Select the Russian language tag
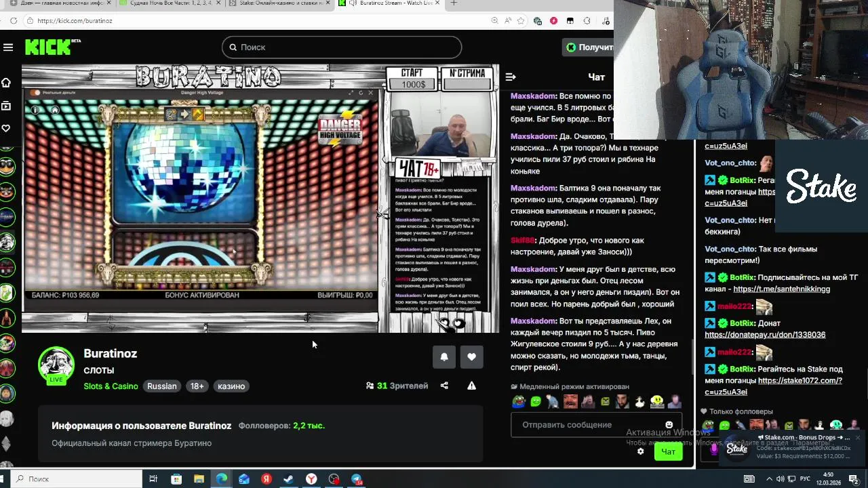Viewport: 868px width, 488px height. click(x=162, y=386)
